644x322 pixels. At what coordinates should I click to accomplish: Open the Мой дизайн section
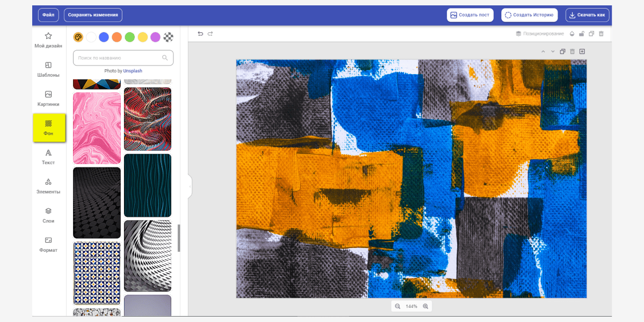tap(48, 40)
